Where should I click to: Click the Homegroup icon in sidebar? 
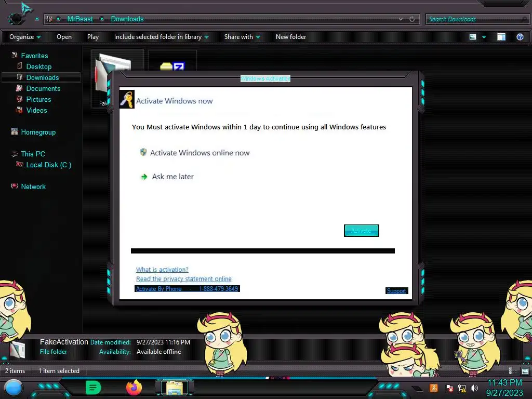coord(14,131)
